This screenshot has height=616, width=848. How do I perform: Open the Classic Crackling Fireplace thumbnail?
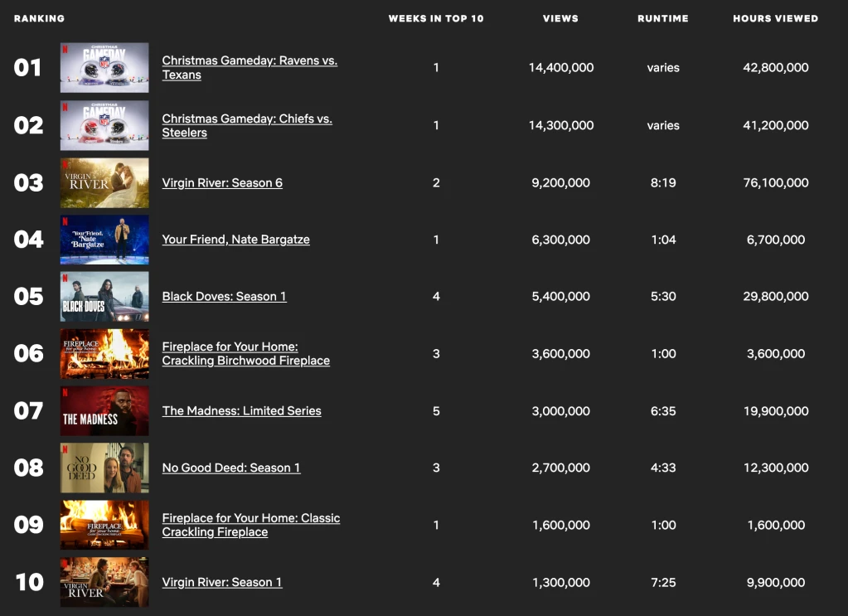point(104,525)
